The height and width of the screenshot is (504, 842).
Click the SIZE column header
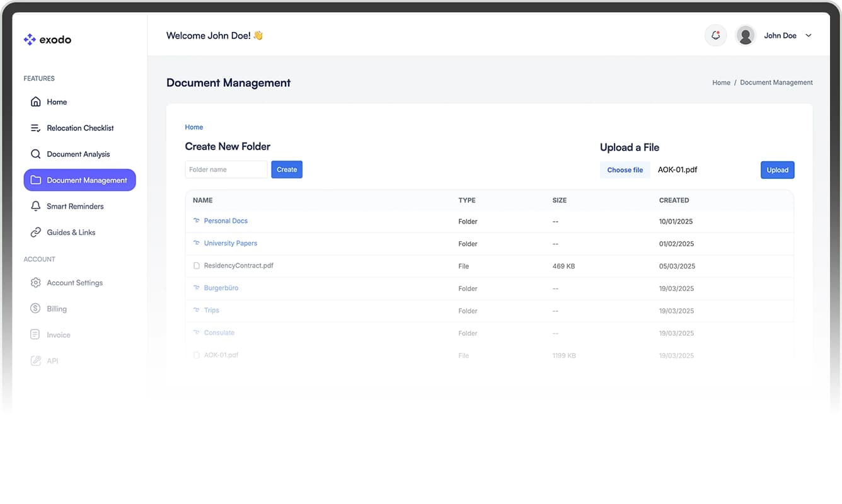[x=560, y=200]
